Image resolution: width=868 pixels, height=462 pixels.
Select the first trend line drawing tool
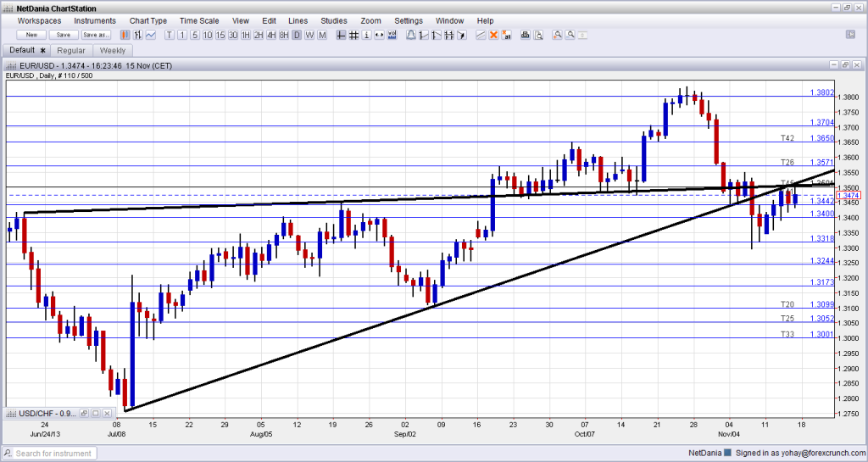click(424, 35)
